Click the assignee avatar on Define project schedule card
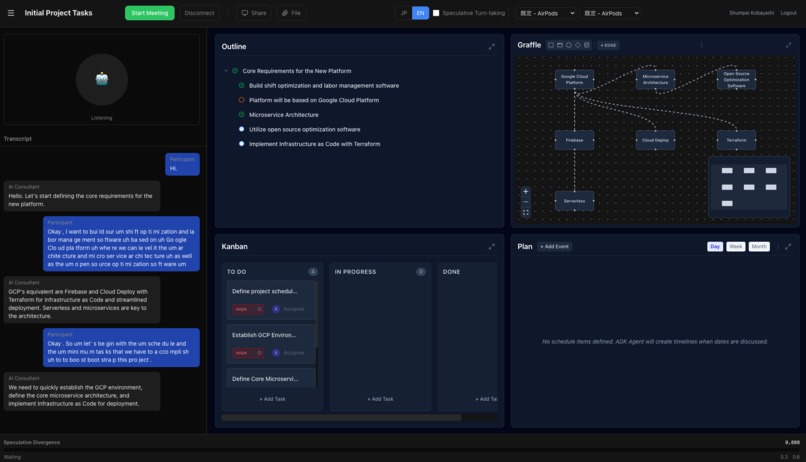This screenshot has width=806, height=462. (276, 309)
